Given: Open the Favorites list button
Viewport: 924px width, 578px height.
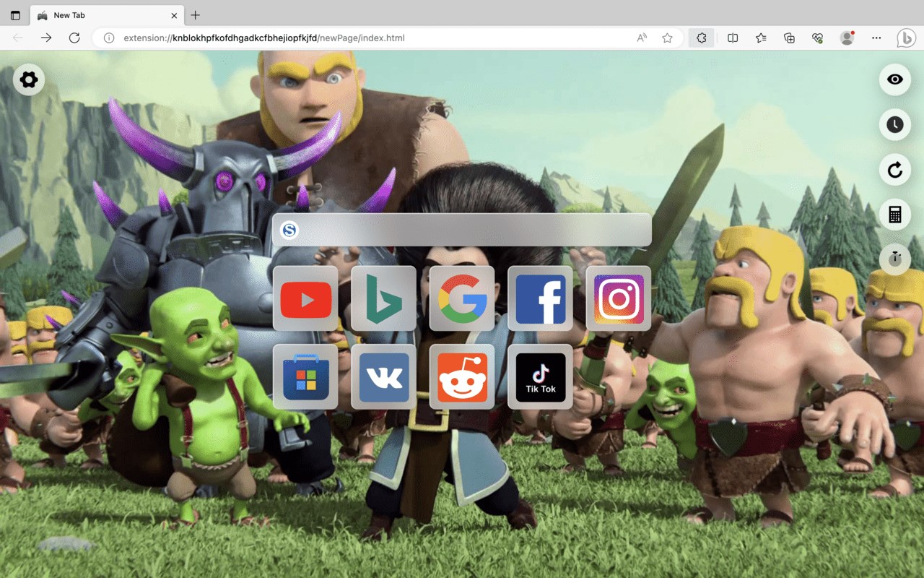Looking at the screenshot, I should 761,38.
